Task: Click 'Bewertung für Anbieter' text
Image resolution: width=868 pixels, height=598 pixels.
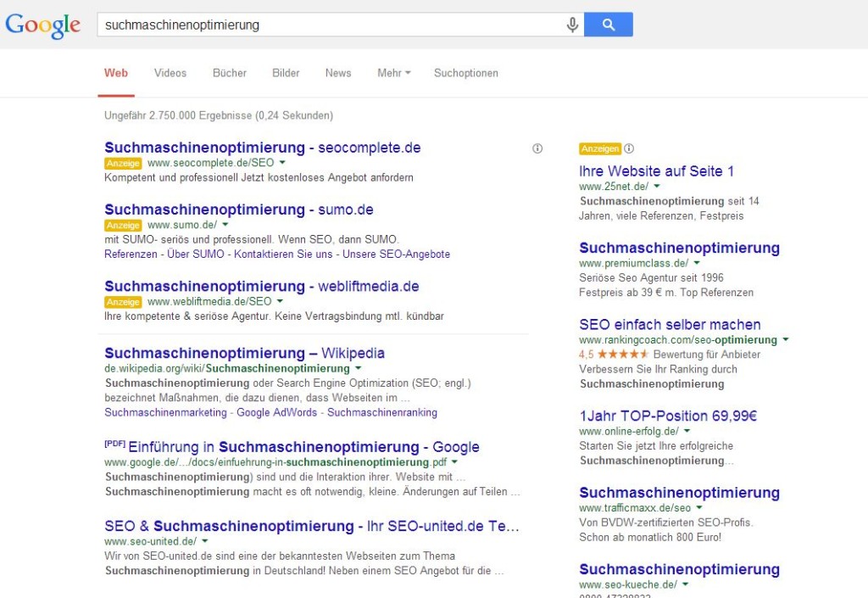Action: click(707, 355)
